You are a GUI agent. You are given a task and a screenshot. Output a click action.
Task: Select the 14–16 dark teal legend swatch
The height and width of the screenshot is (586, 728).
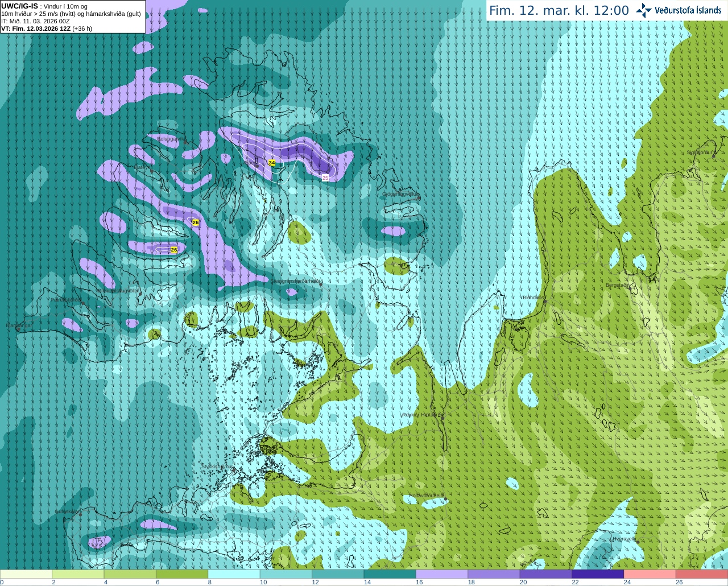click(x=390, y=575)
